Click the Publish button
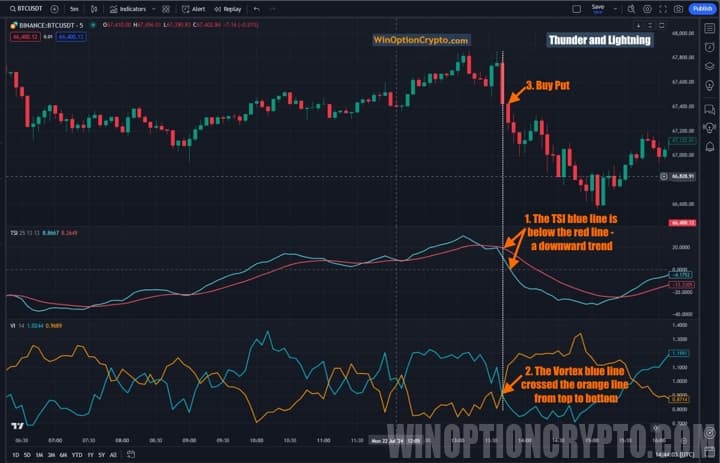This screenshot has height=463, width=720. pyautogui.click(x=702, y=8)
